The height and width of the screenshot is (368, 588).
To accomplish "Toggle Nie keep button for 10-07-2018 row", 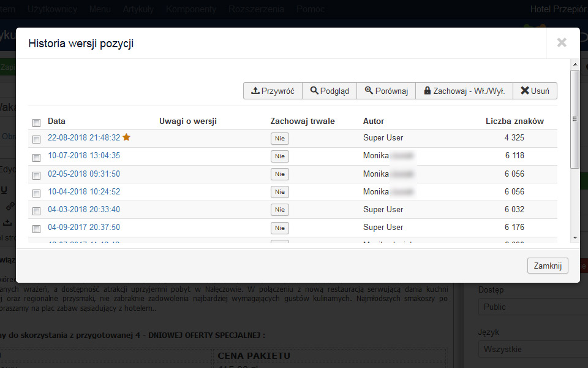I will click(280, 156).
